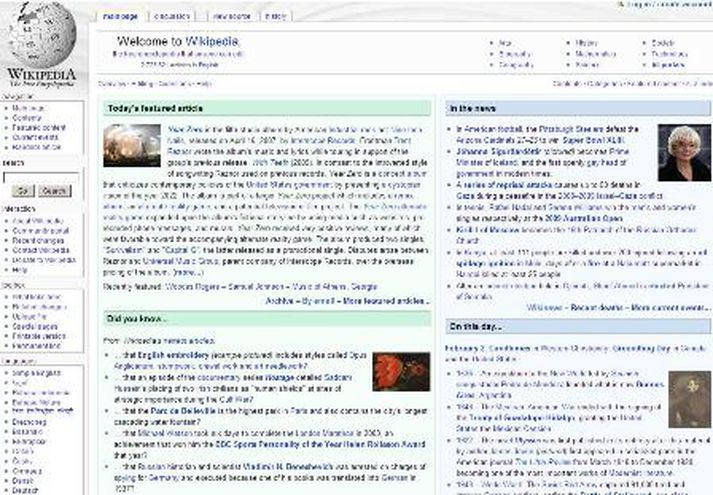The image size is (713, 495).
Task: Switch to the discussion tab
Action: [x=171, y=16]
